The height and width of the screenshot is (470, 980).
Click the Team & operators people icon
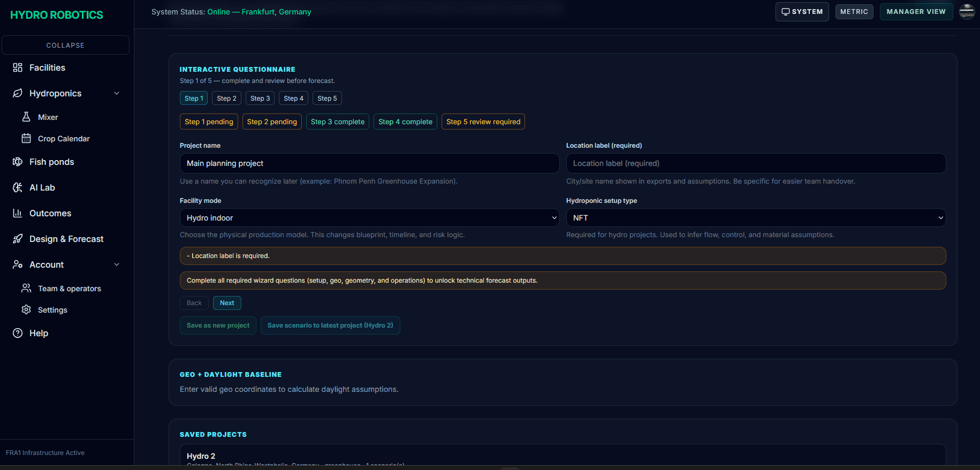click(x=26, y=288)
